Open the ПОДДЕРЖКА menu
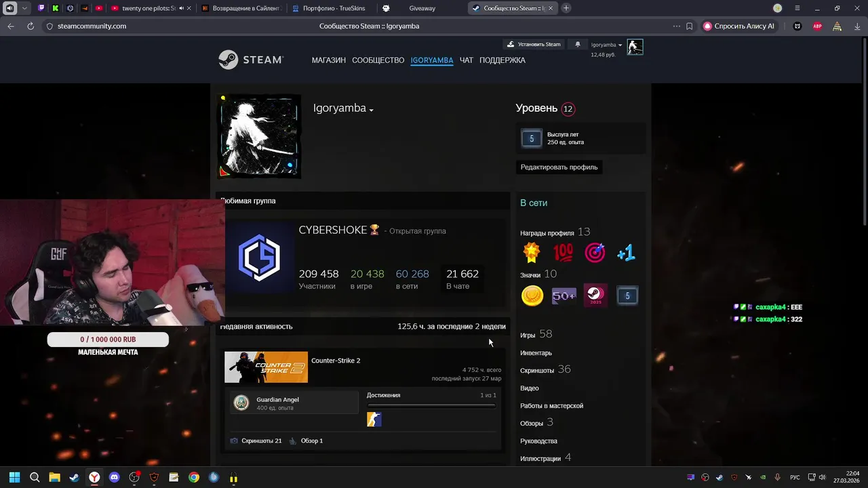The width and height of the screenshot is (868, 488). 502,60
